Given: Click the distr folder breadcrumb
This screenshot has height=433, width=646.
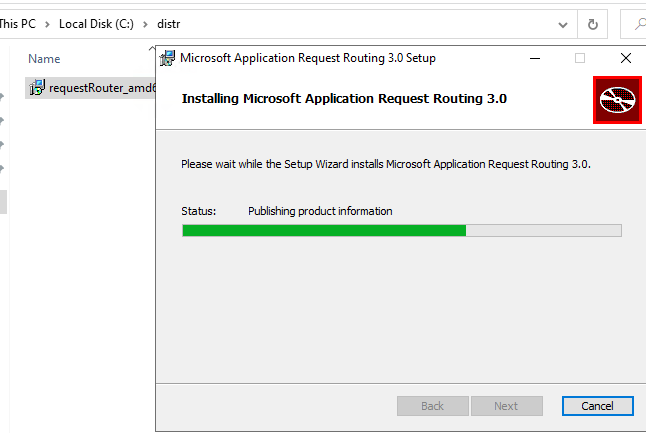Looking at the screenshot, I should coord(169,24).
